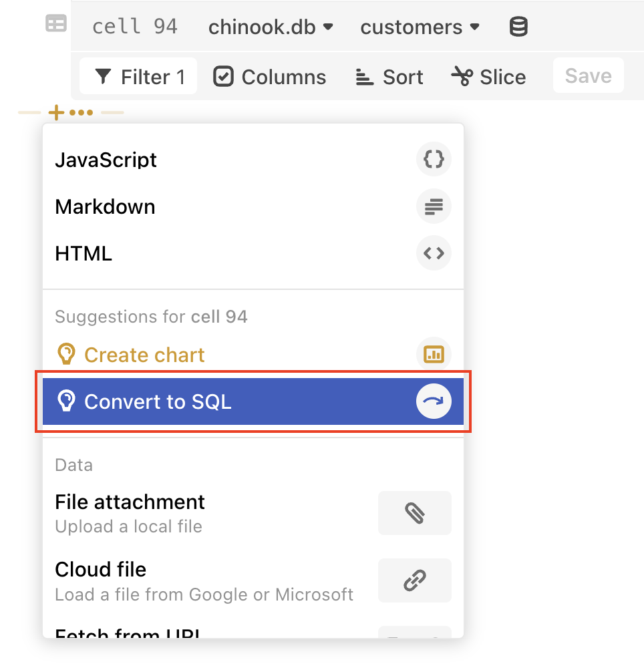Click the database icon in the cell header

518,27
